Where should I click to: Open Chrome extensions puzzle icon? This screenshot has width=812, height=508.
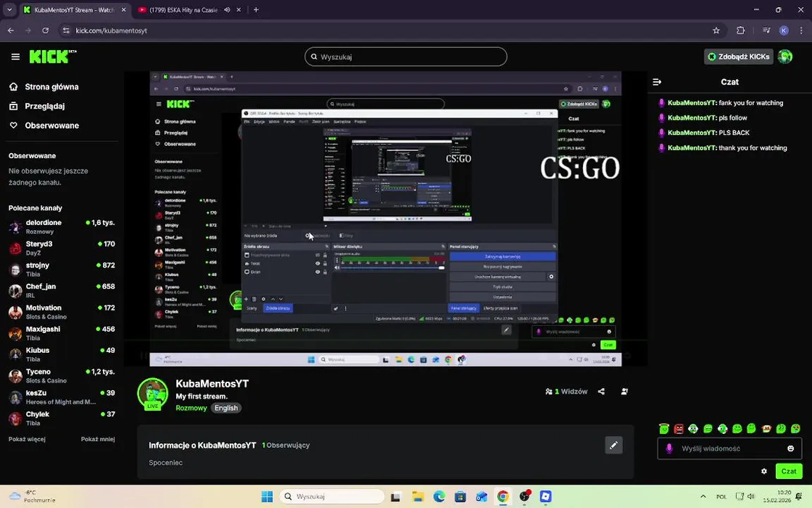[x=741, y=30]
